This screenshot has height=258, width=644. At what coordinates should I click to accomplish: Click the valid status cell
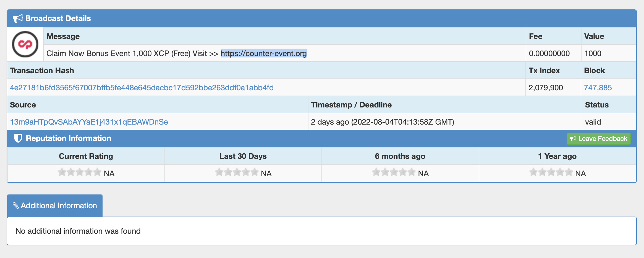coord(609,122)
